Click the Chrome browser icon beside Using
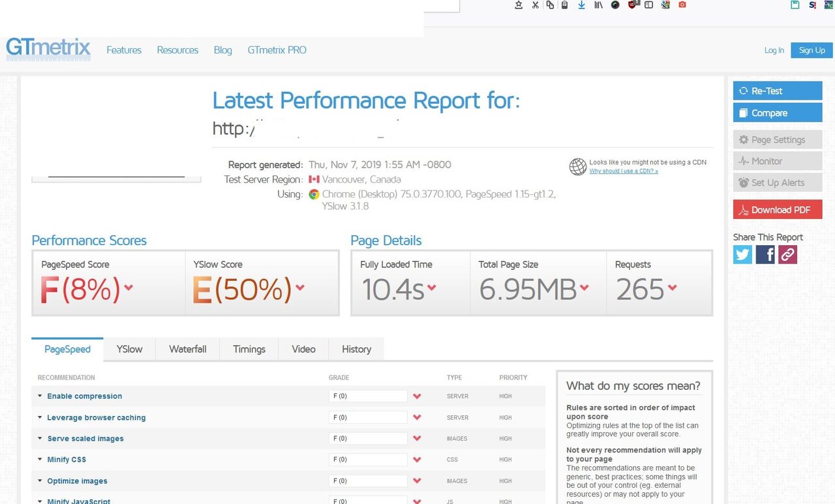This screenshot has height=504, width=835. (x=314, y=194)
